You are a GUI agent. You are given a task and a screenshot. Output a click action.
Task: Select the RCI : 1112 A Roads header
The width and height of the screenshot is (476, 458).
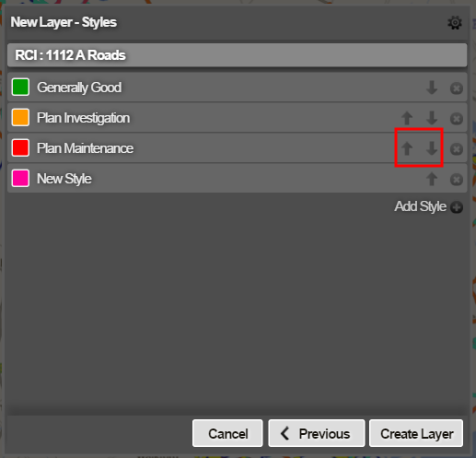(238, 55)
